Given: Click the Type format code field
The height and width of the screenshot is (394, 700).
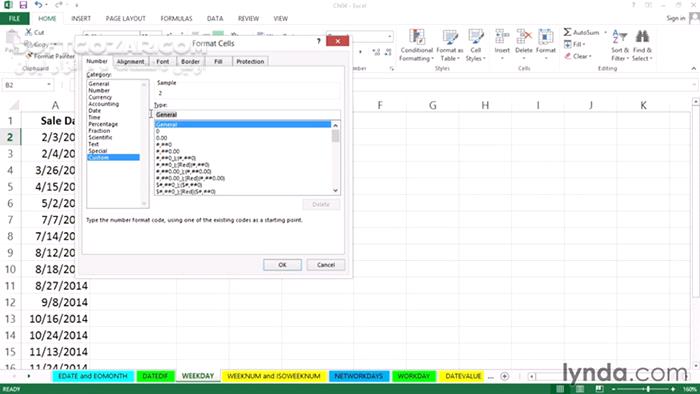Looking at the screenshot, I should [x=247, y=115].
